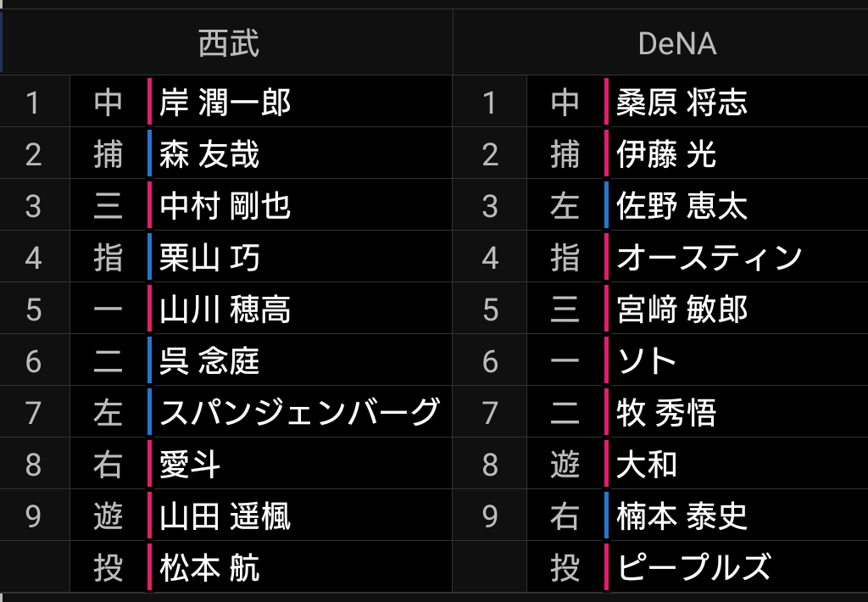This screenshot has height=602, width=868.
Task: Click shortstop 山田 遥楓
Action: click(225, 516)
